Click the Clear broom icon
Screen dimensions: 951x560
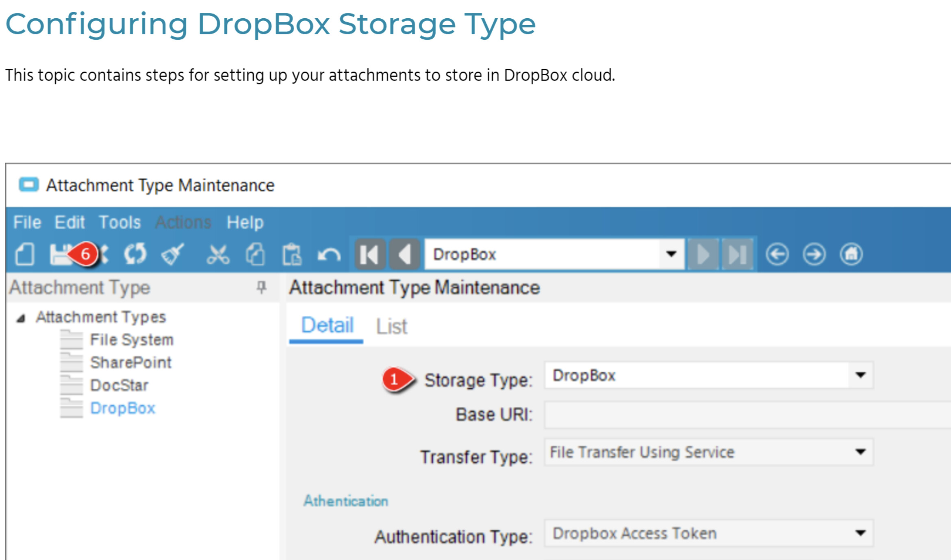(x=173, y=254)
